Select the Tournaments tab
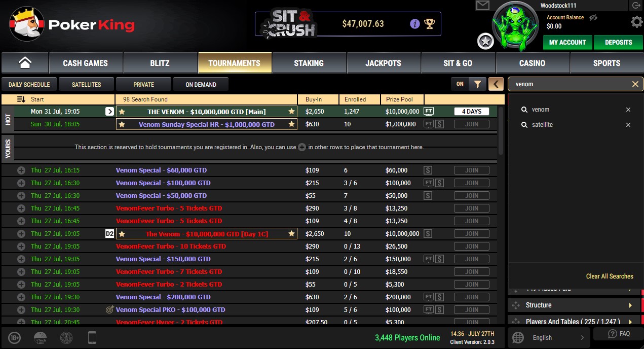The image size is (644, 349). point(235,63)
